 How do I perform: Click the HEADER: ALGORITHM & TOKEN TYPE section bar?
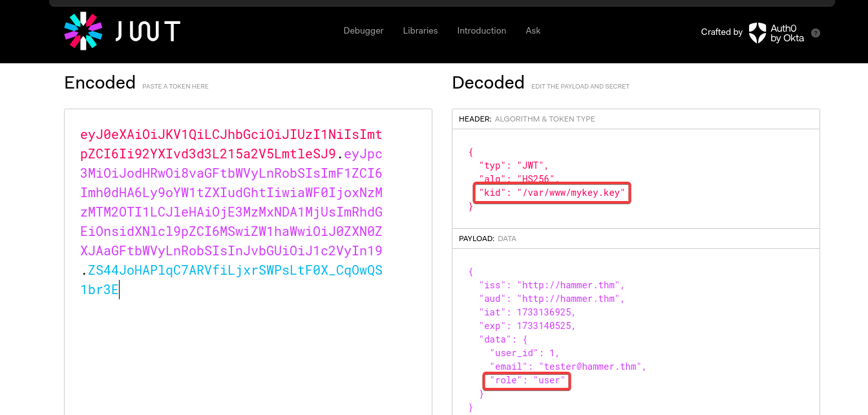click(x=635, y=119)
